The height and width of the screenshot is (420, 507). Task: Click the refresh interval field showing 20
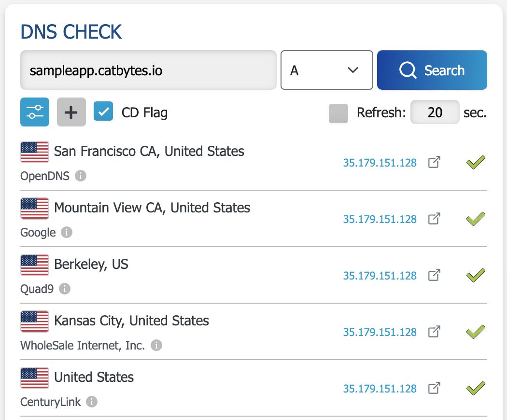[434, 112]
